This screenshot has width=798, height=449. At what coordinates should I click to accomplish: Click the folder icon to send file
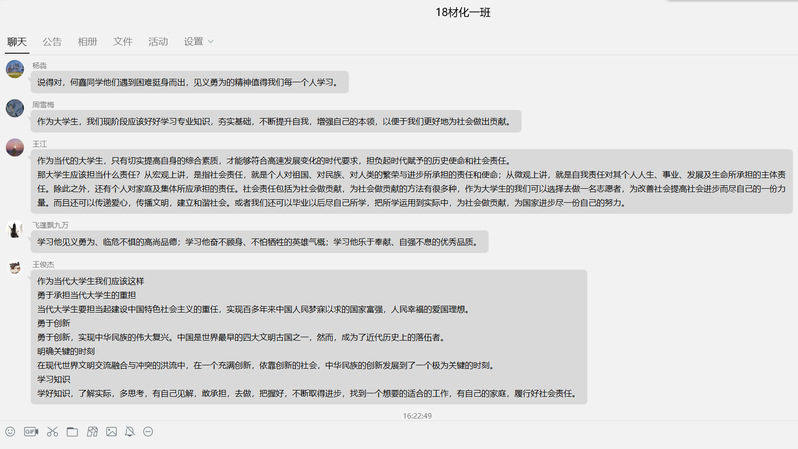pos(71,431)
